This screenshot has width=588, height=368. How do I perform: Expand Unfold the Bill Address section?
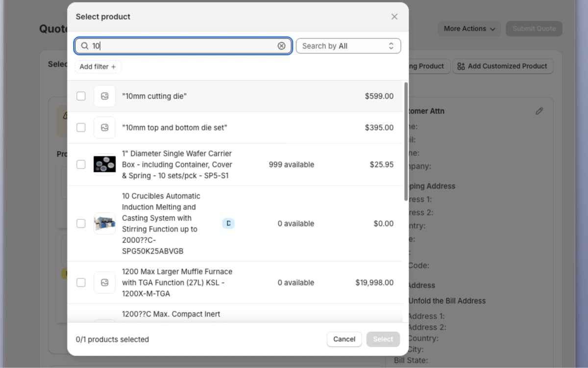click(446, 300)
